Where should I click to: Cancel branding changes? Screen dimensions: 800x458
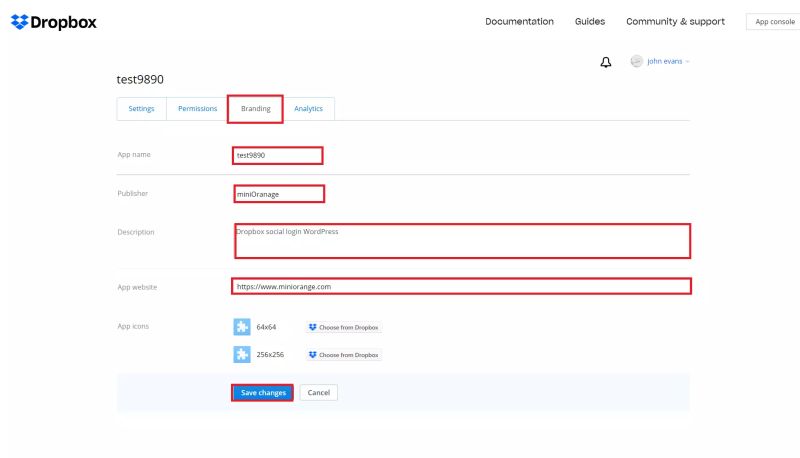click(x=319, y=393)
